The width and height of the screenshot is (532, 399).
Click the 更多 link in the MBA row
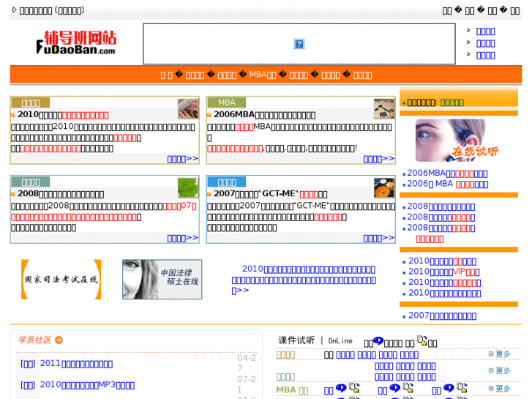[503, 389]
